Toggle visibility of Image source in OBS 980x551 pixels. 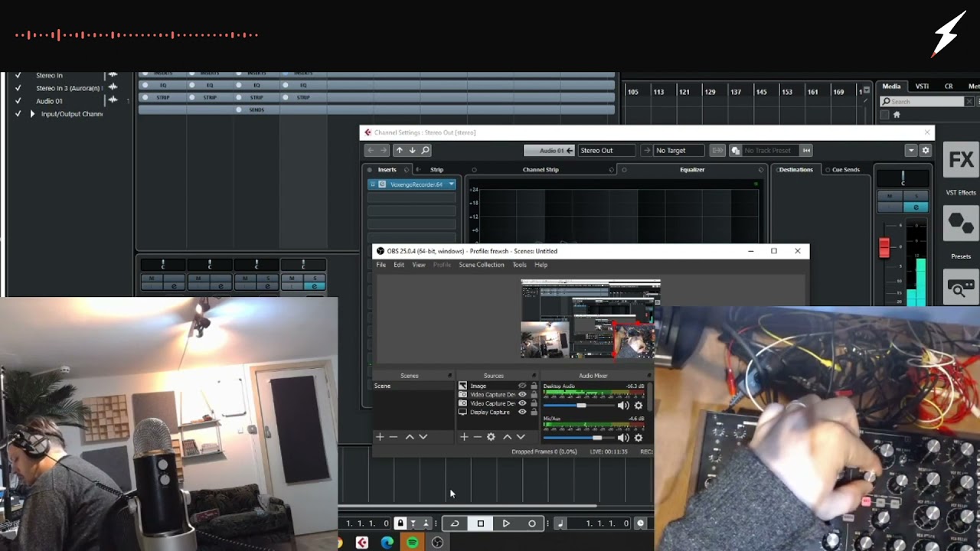(522, 386)
